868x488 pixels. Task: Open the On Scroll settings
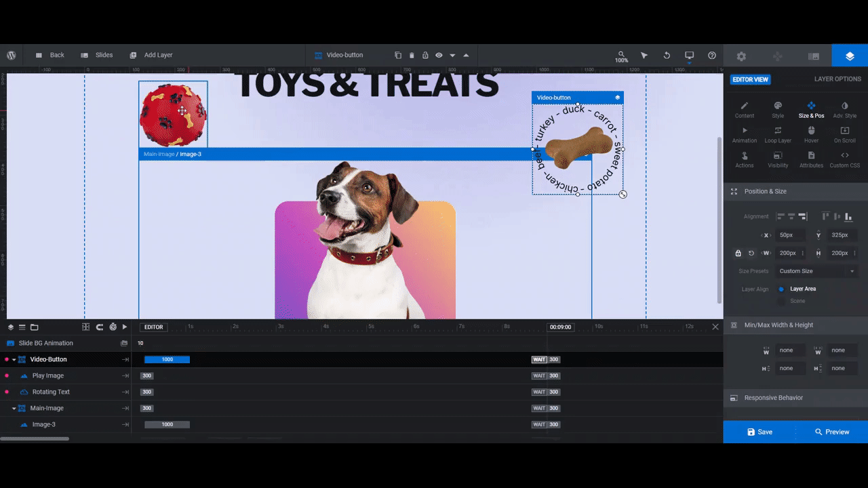tap(844, 135)
